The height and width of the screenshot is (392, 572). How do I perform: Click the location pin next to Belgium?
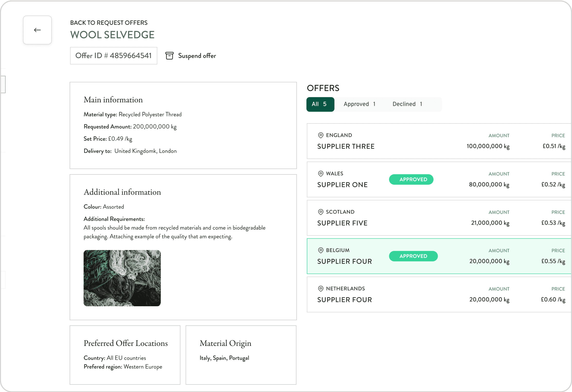point(321,250)
